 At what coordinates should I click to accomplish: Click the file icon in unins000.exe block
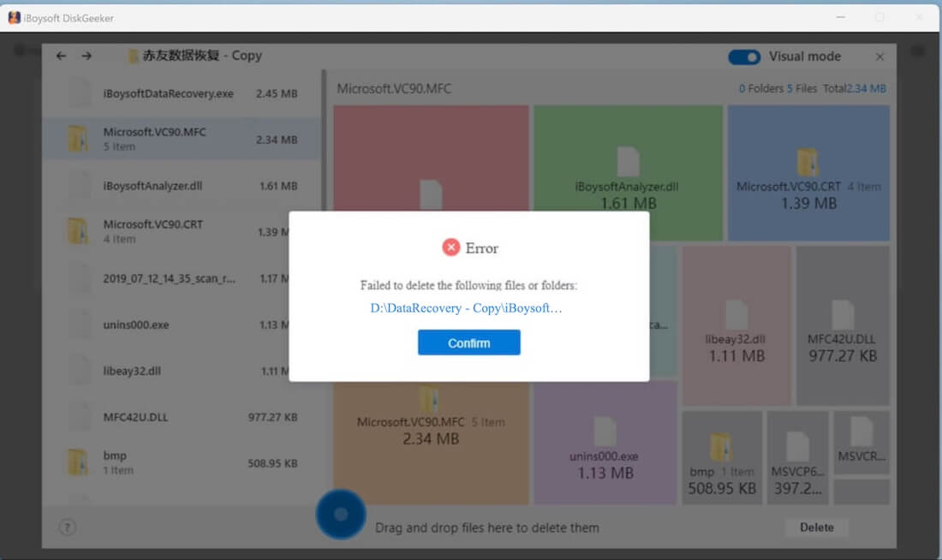pos(605,432)
